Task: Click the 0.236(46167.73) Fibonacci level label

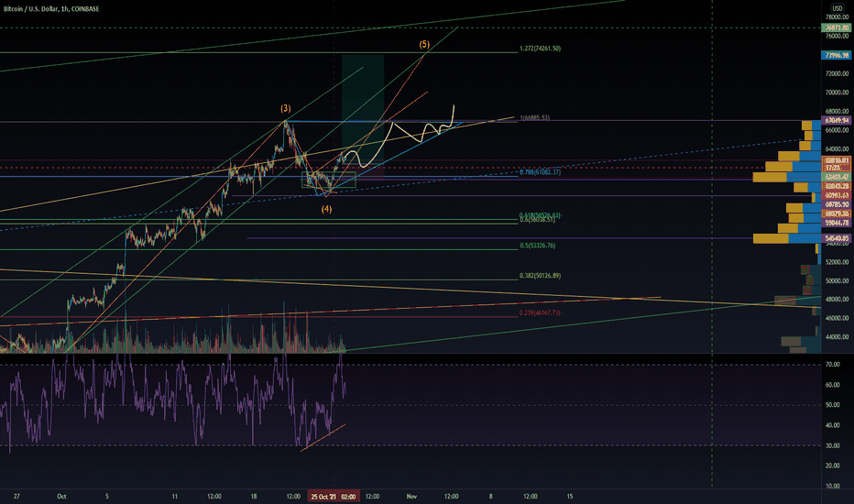Action: pyautogui.click(x=540, y=312)
